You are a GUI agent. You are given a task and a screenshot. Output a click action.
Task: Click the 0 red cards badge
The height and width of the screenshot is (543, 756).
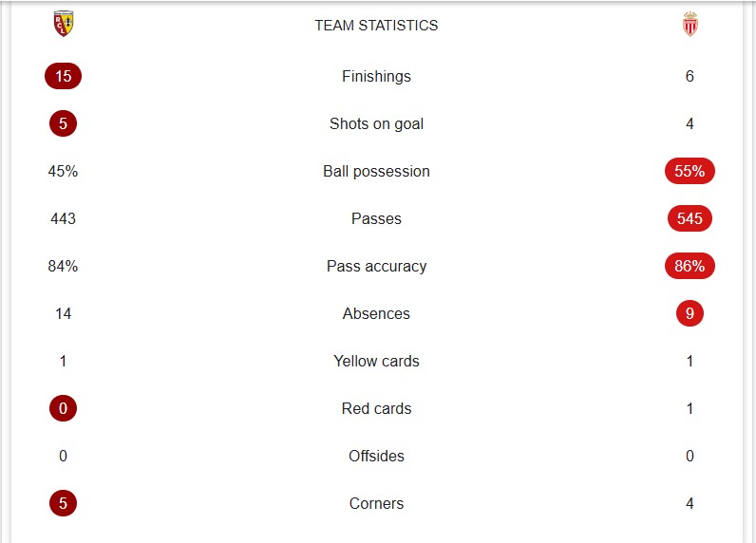click(64, 408)
